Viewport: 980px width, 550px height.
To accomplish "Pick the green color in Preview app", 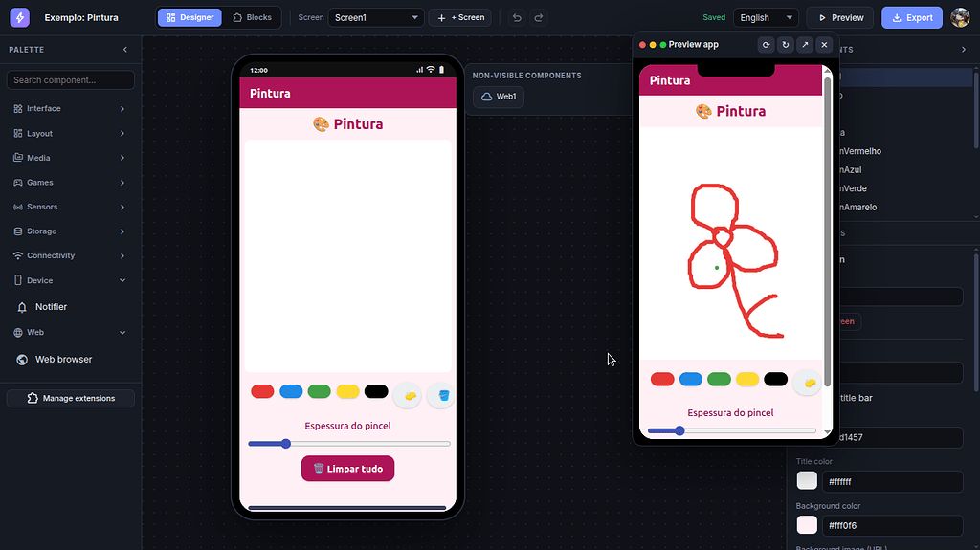I will pos(719,379).
